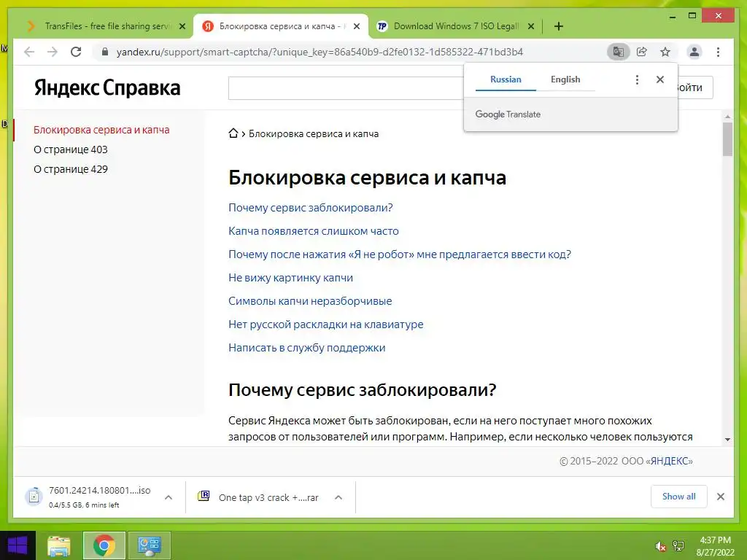747x560 pixels.
Task: Open link Капча появляется слишком часто
Action: point(314,231)
